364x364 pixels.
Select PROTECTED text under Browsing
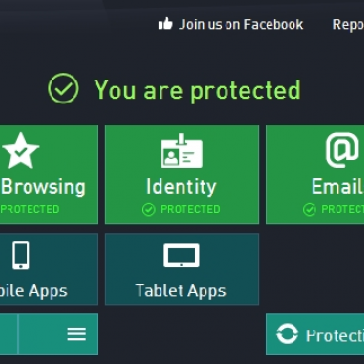tap(30, 209)
